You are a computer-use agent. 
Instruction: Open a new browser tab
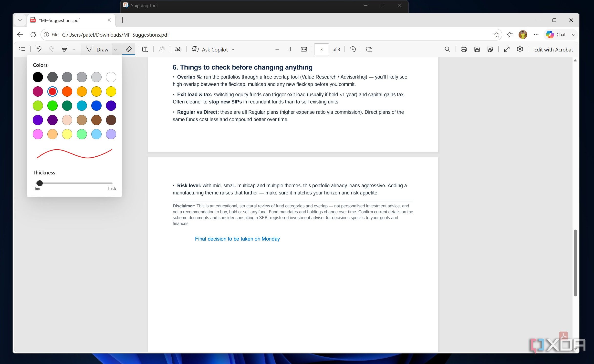(x=123, y=20)
